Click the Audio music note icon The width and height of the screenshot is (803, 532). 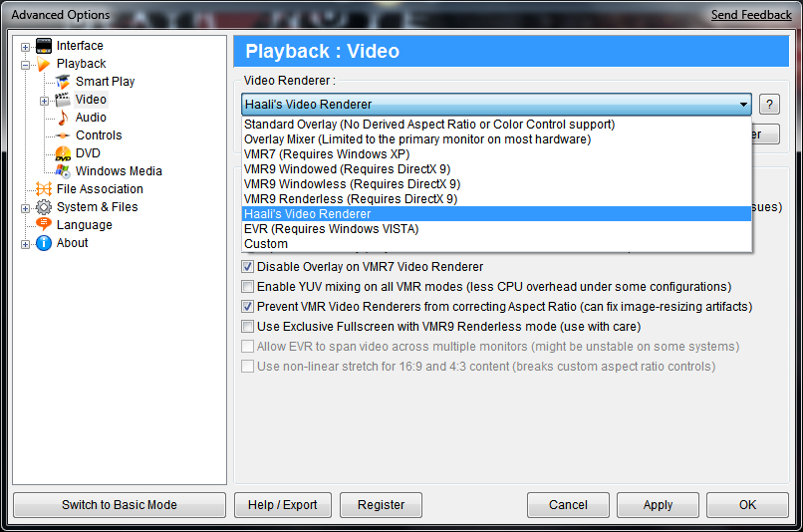point(63,118)
